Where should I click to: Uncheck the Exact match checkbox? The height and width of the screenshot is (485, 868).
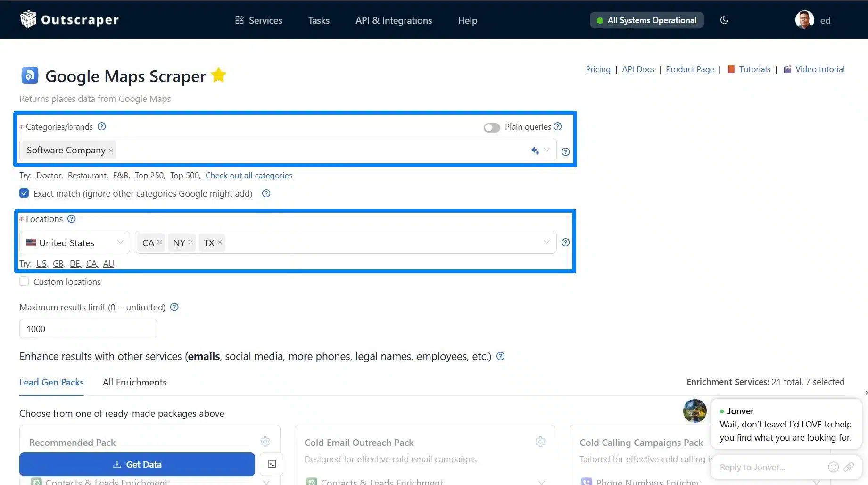coord(24,193)
